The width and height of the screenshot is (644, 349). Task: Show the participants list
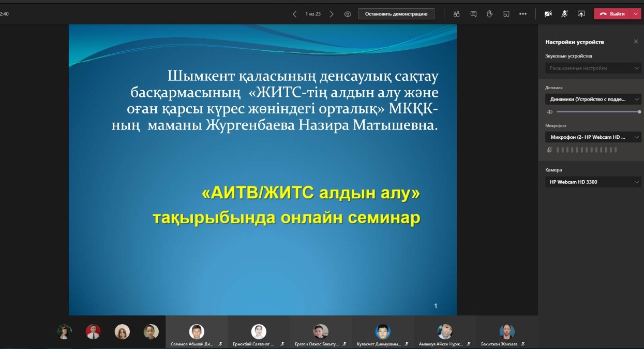[456, 14]
